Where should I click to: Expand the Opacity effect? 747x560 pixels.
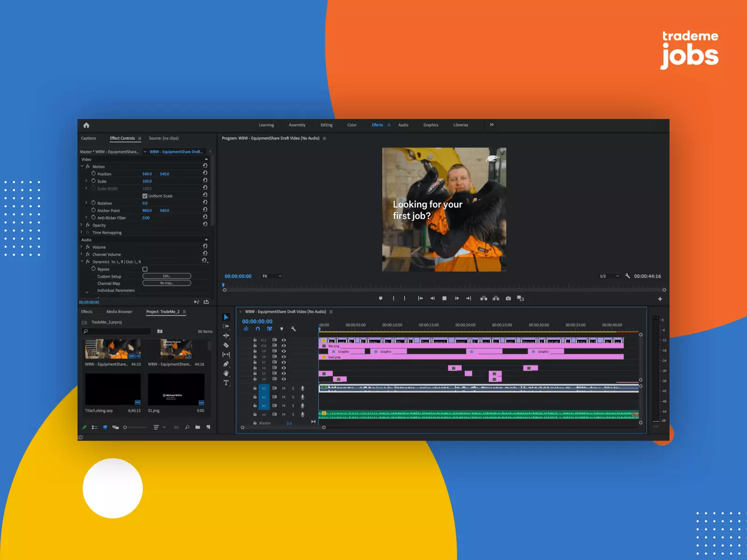pos(82,225)
